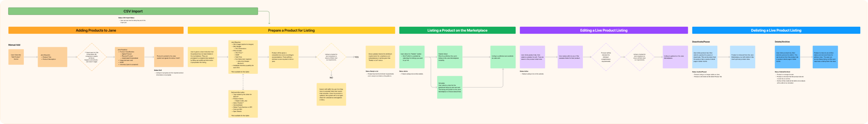The image size is (868, 124).
Task: Select the green CSV Import header bar
Action: tap(133, 11)
